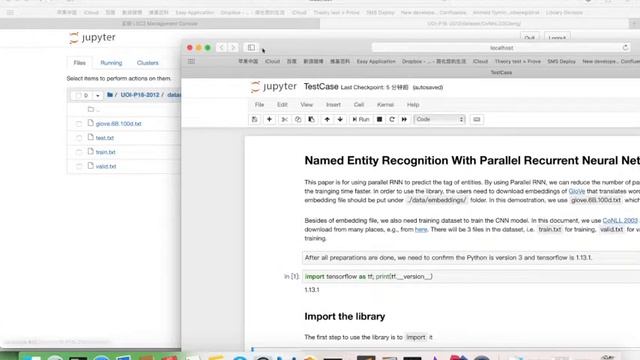Open the Help menu in the notebook
This screenshot has height=360, width=640.
tap(413, 105)
